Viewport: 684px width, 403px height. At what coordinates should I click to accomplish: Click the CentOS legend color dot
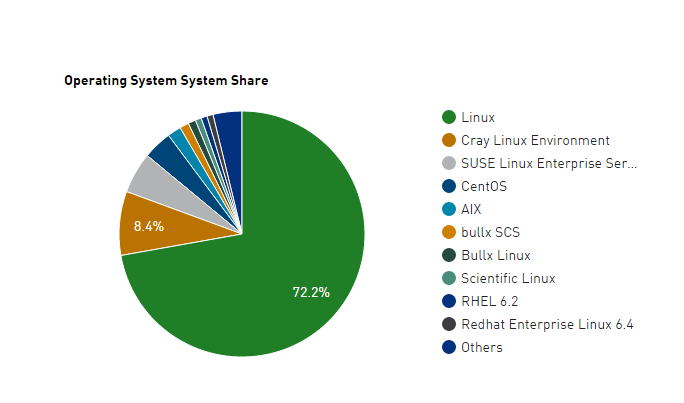449,187
